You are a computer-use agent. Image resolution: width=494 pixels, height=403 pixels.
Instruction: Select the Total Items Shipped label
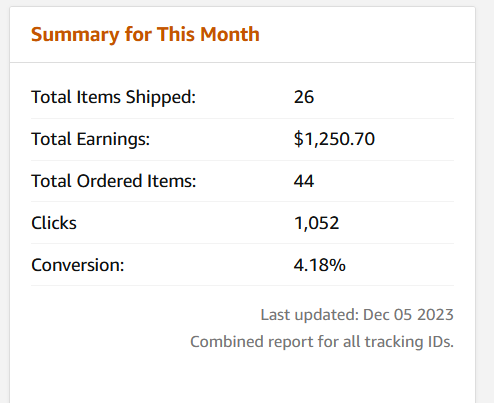113,98
